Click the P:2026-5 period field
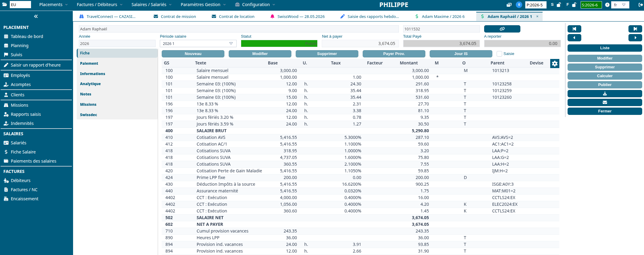 (536, 5)
